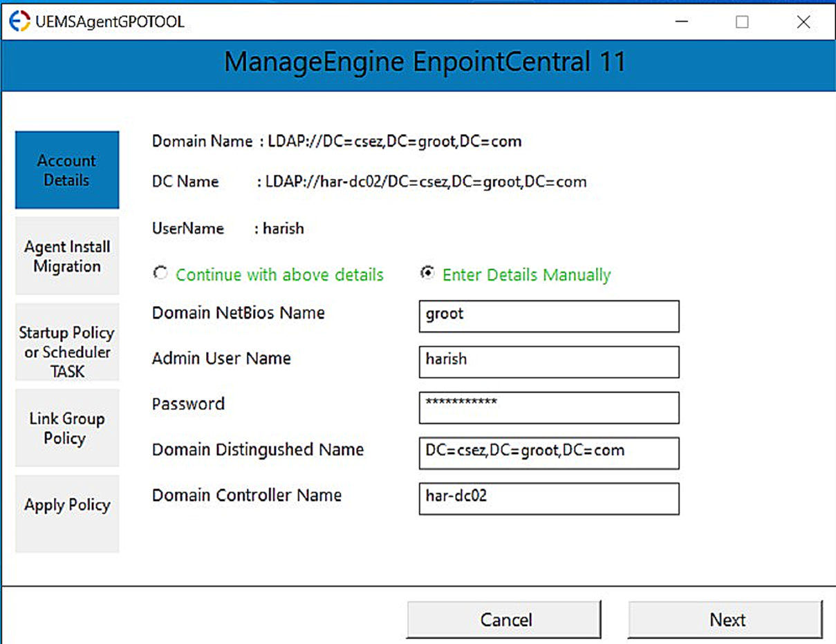Click the ManageEngine EnpointCentral 11 header banner
Image resolution: width=836 pixels, height=644 pixels.
coord(418,62)
